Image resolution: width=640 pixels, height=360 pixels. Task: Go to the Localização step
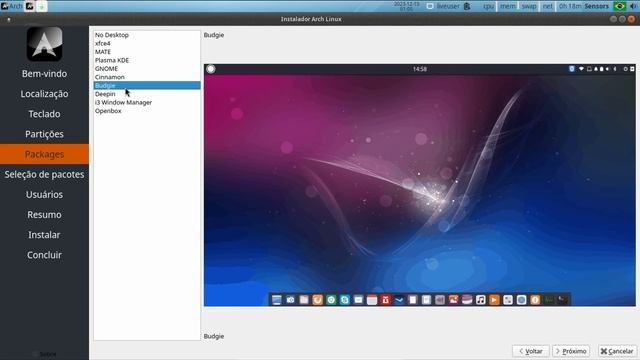coord(44,94)
